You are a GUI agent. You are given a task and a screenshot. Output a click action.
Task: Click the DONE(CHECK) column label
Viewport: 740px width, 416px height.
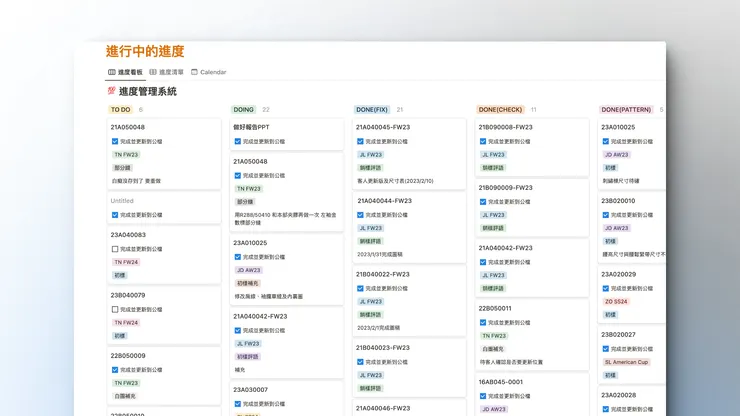(x=500, y=110)
